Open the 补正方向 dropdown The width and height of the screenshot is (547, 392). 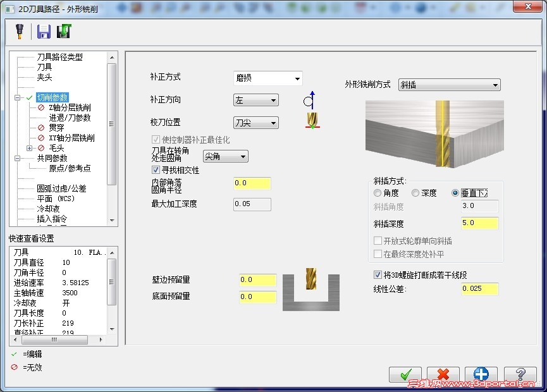[255, 101]
